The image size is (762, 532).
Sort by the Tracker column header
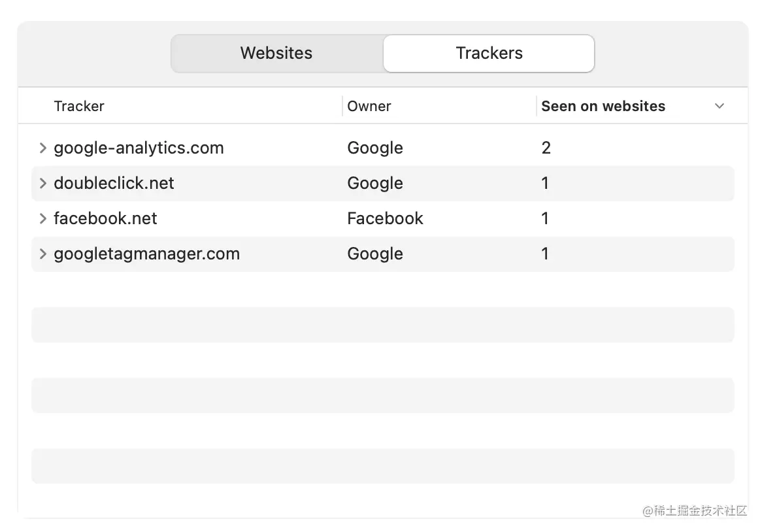[x=79, y=106]
